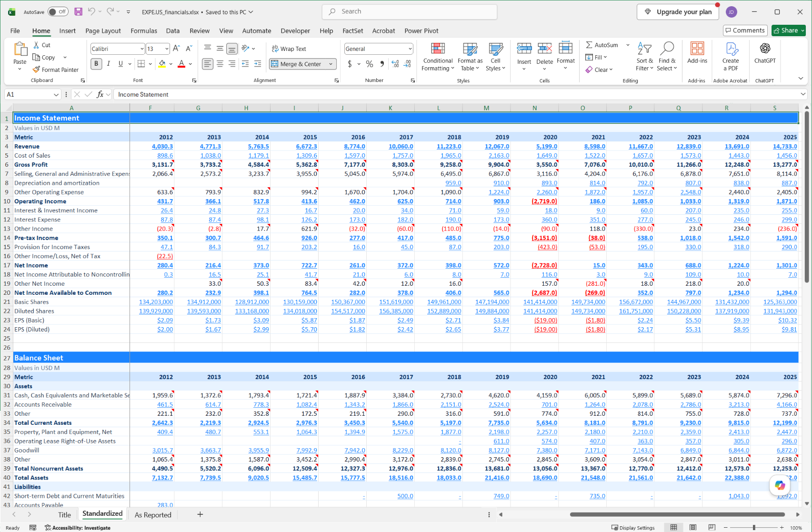
Task: Open the font name dropdown
Action: tap(142, 49)
